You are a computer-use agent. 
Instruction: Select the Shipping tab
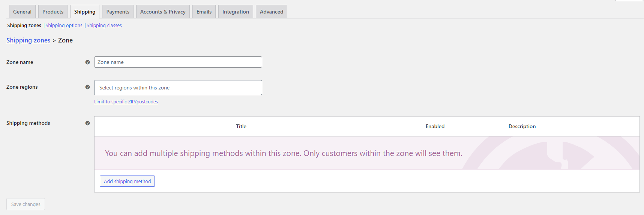85,12
